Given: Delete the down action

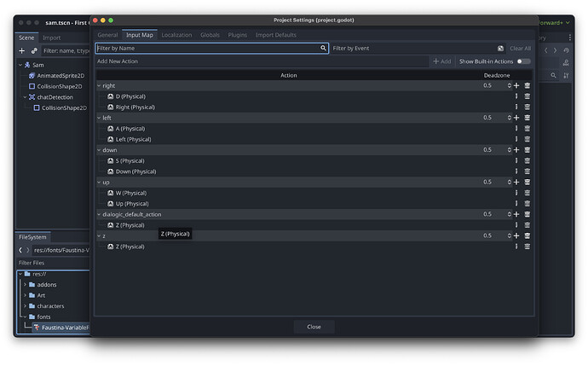Looking at the screenshot, I should pos(527,150).
